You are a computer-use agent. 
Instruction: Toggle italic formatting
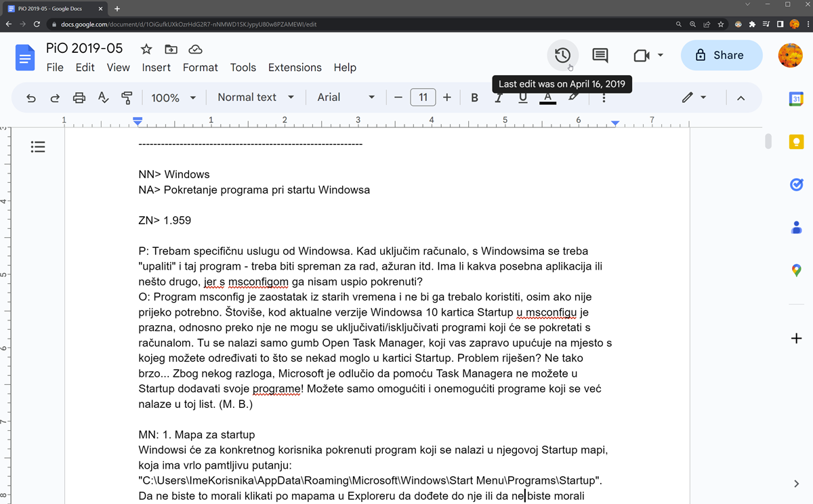click(x=498, y=98)
